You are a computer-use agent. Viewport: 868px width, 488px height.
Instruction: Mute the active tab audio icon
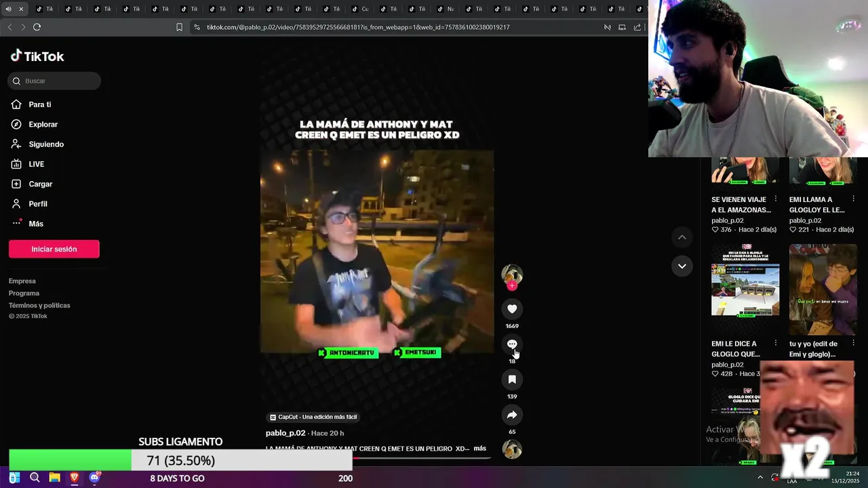pyautogui.click(x=8, y=9)
